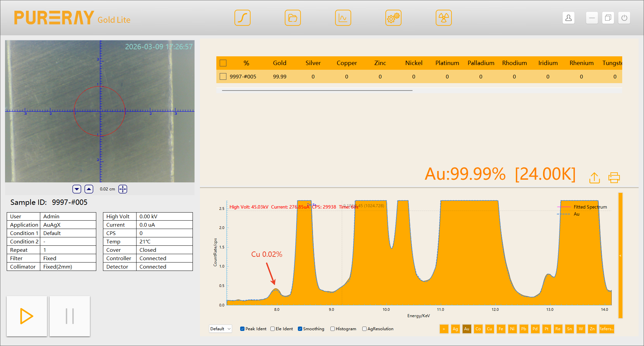Open the spectrum chart icon in the toolbar
This screenshot has width=644, height=346.
coord(343,18)
